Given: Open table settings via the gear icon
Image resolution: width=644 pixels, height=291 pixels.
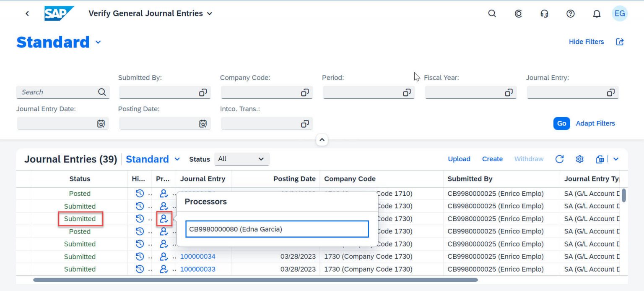Looking at the screenshot, I should pos(579,159).
